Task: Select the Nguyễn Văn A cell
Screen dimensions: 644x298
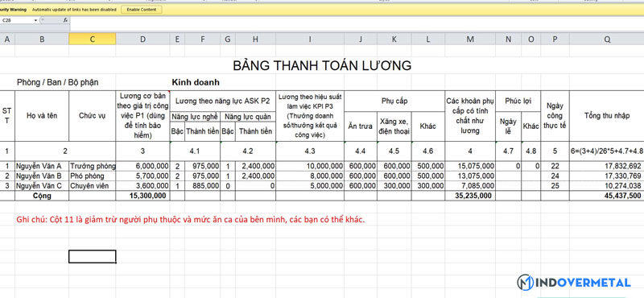Action: [x=42, y=166]
